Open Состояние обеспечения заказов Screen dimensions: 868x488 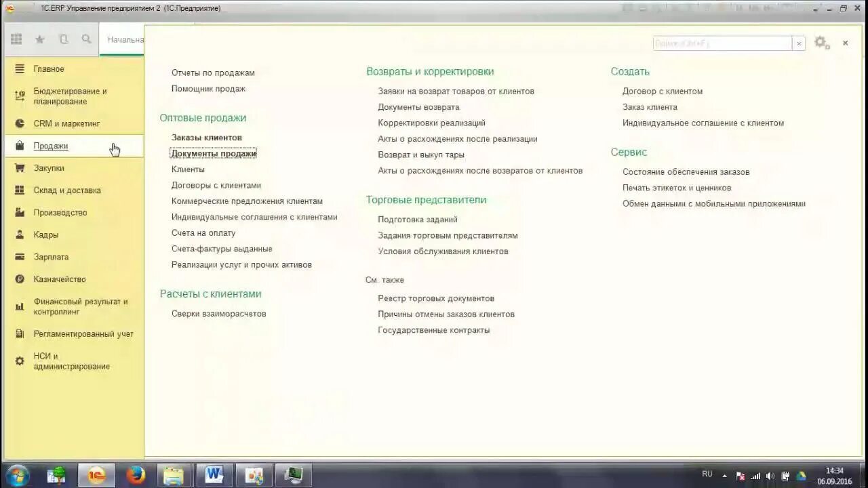pyautogui.click(x=686, y=172)
